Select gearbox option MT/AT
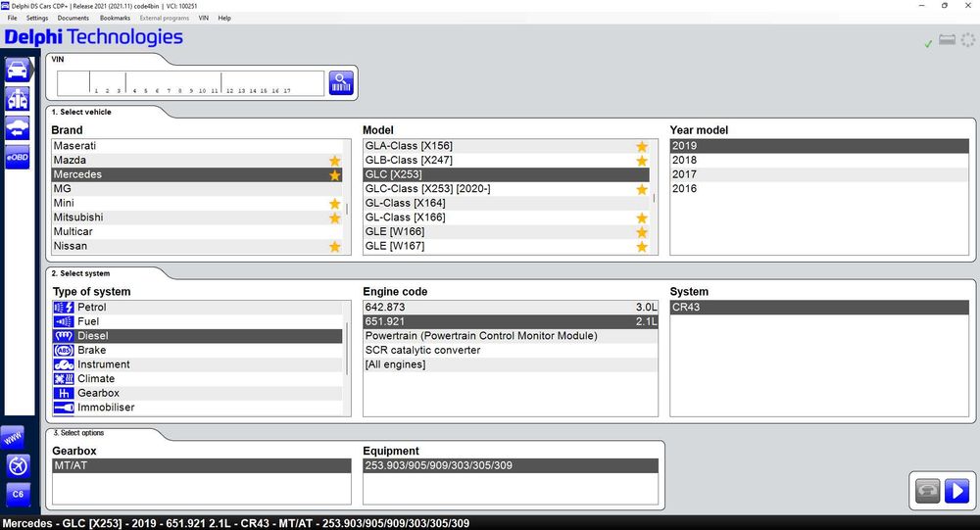The width and height of the screenshot is (980, 530). click(202, 465)
